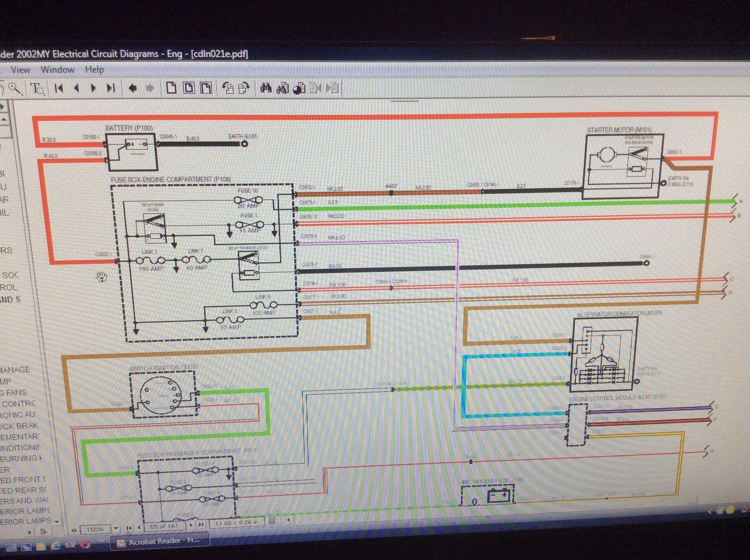Rotate view counterclockwise
Viewport: 750px width, 560px height.
pos(228,88)
